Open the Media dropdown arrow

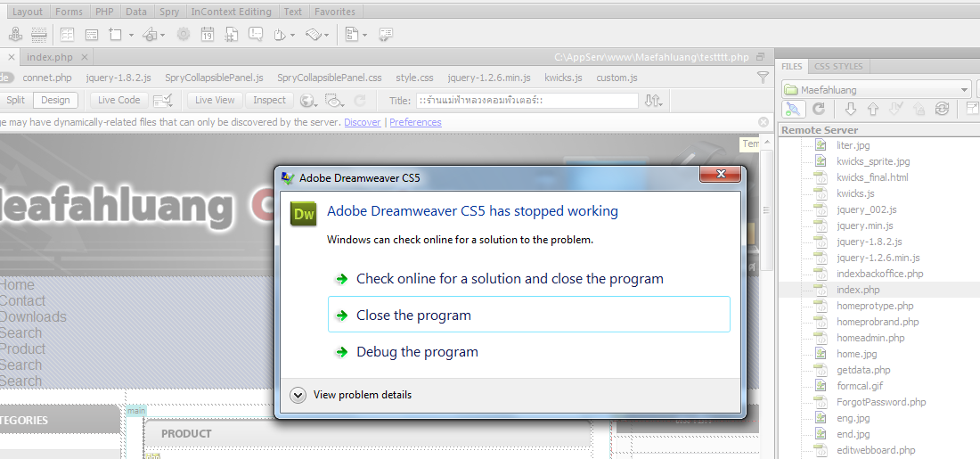coord(162,35)
